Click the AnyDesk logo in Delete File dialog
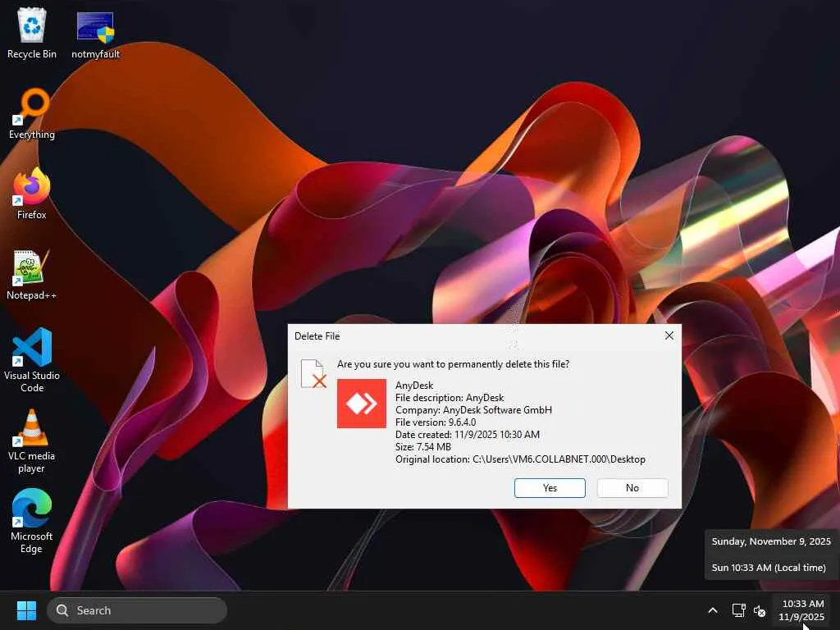840x630 pixels. point(362,404)
